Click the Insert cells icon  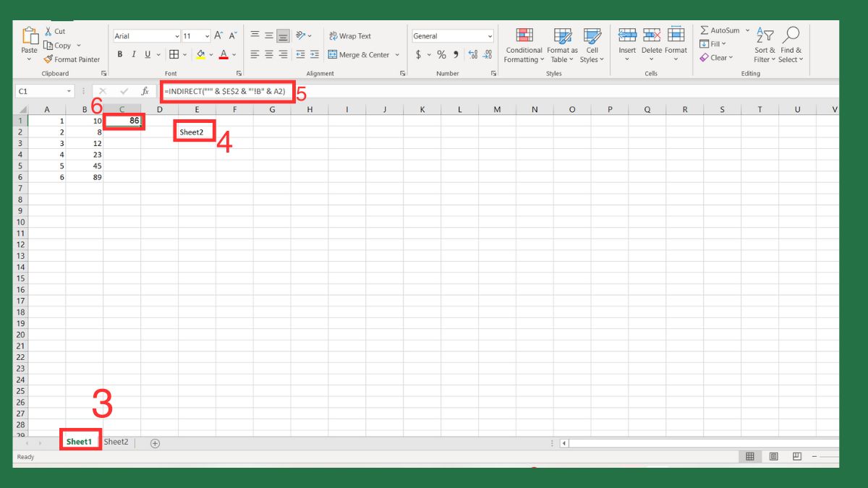tap(627, 35)
